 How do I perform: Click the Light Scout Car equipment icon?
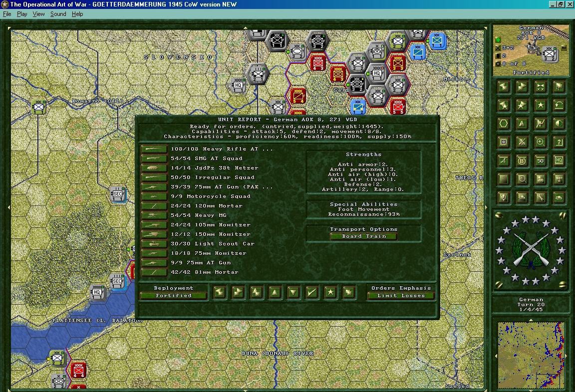[x=154, y=243]
